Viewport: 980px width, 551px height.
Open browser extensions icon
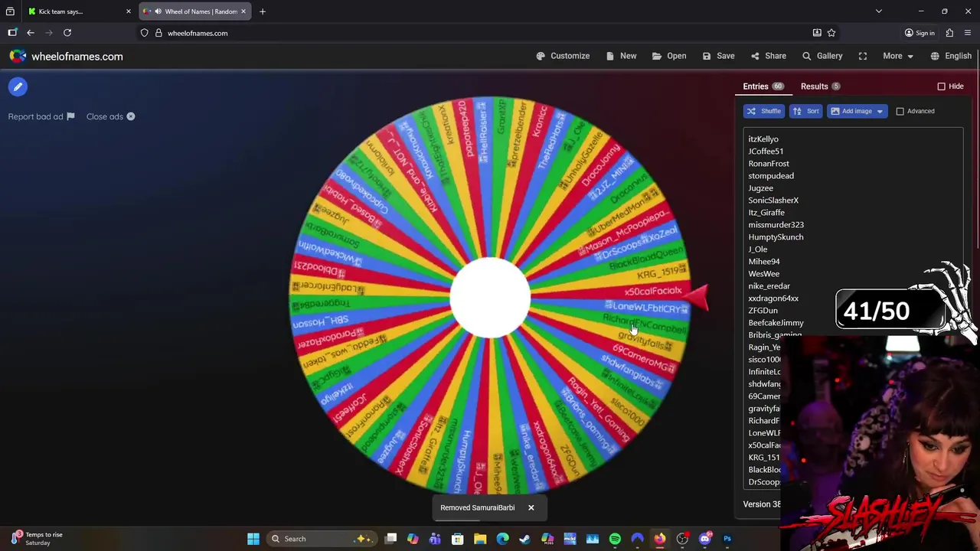coord(949,33)
